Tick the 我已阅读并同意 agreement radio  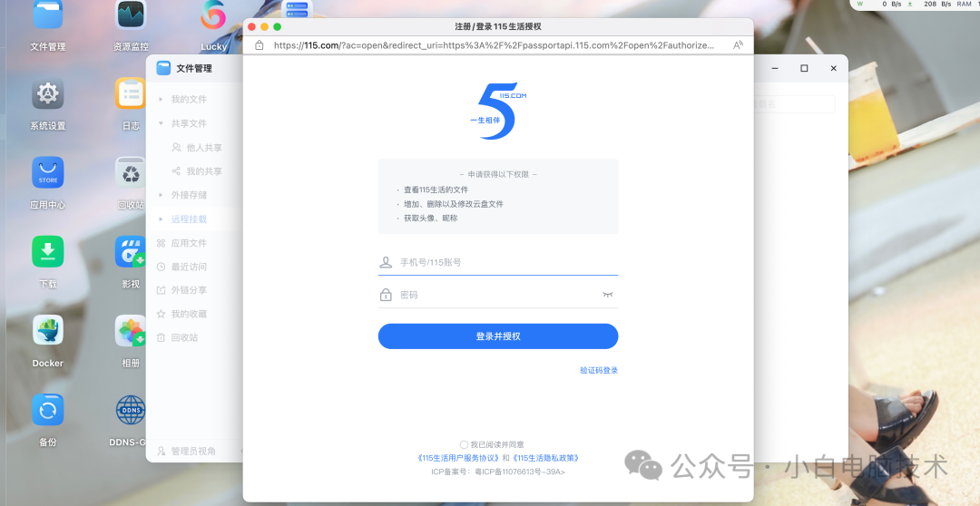tap(464, 444)
